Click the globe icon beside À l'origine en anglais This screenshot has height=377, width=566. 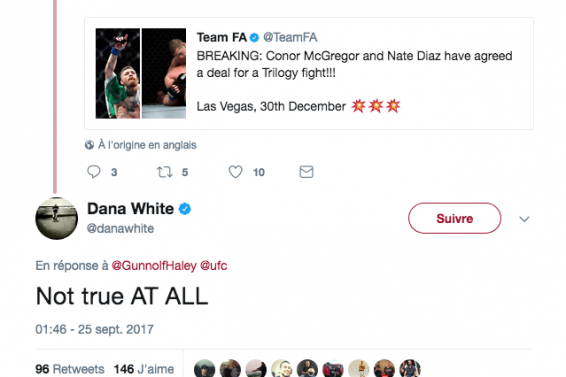pos(90,145)
